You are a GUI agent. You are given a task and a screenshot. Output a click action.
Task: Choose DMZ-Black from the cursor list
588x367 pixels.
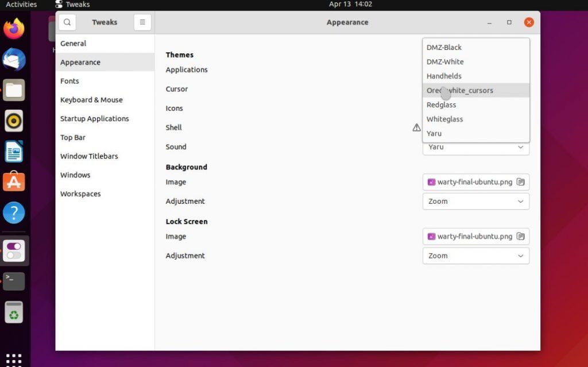444,47
